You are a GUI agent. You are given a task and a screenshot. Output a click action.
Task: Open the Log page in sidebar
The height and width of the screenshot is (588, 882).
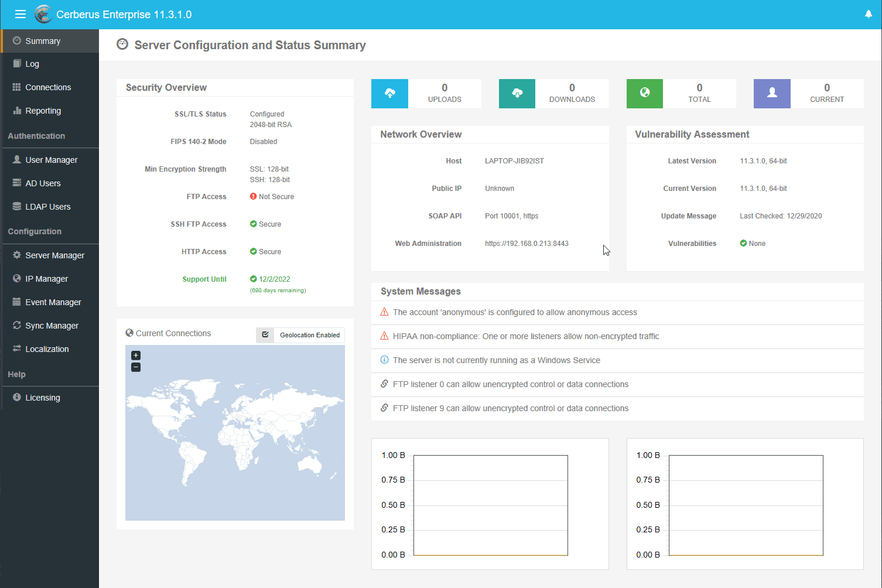(x=32, y=64)
